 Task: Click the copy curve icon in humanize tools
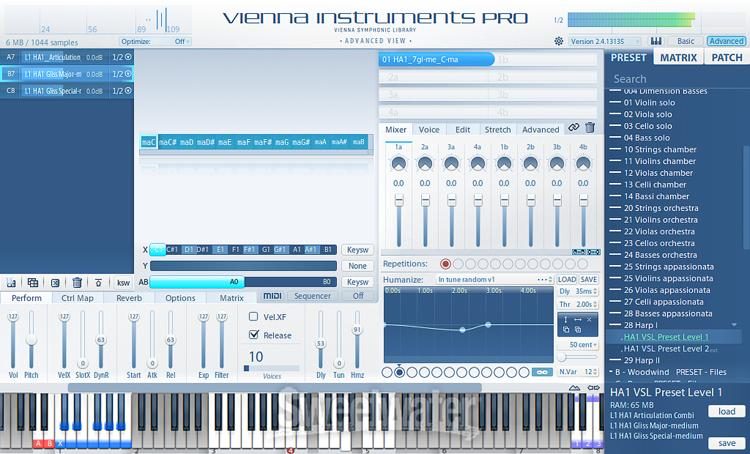[566, 330]
